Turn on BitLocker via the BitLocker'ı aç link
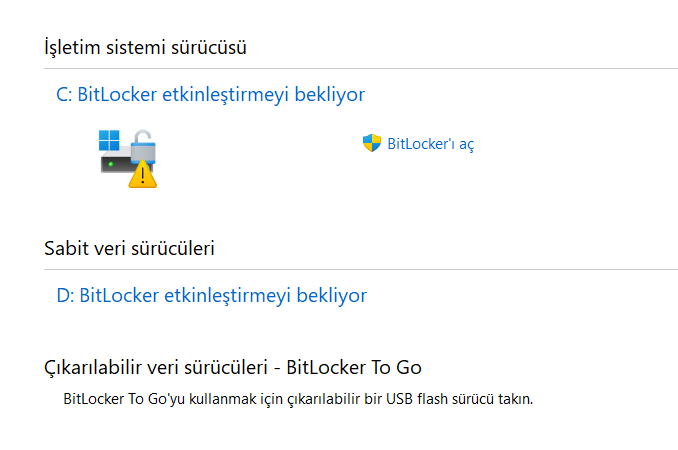This screenshot has height=450, width=678. (x=430, y=144)
